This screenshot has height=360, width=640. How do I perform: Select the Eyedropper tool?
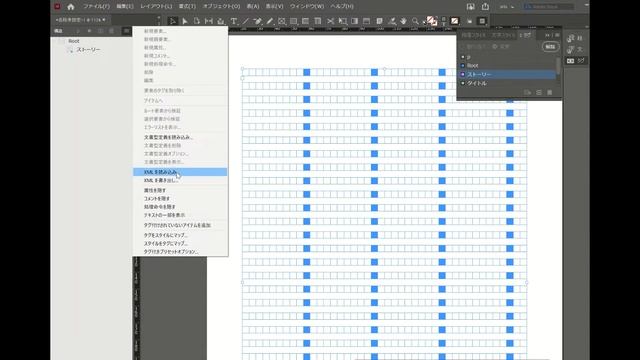pyautogui.click(x=391, y=21)
